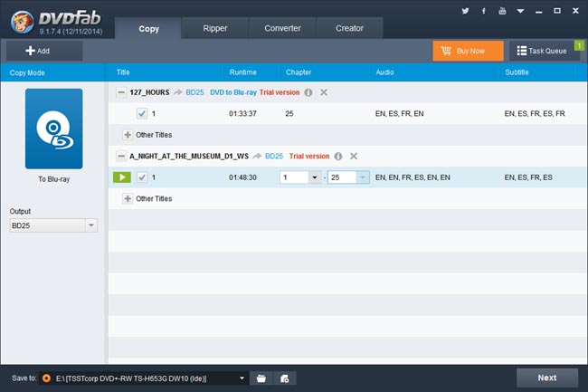Open the DVDFab YouTube link icon
Viewport: 588px width, 392px height.
click(502, 11)
